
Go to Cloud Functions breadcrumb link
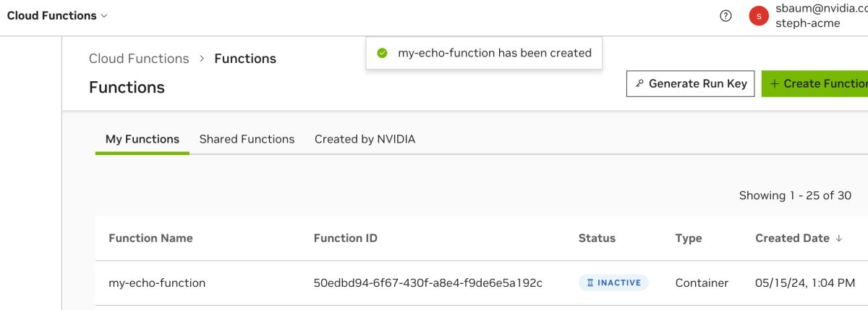(x=139, y=59)
